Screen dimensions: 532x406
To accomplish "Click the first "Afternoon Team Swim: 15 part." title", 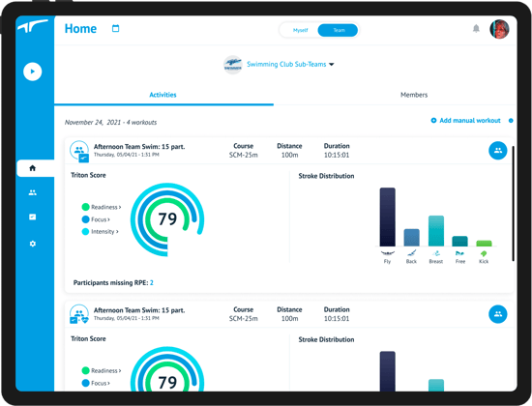I will [139, 147].
